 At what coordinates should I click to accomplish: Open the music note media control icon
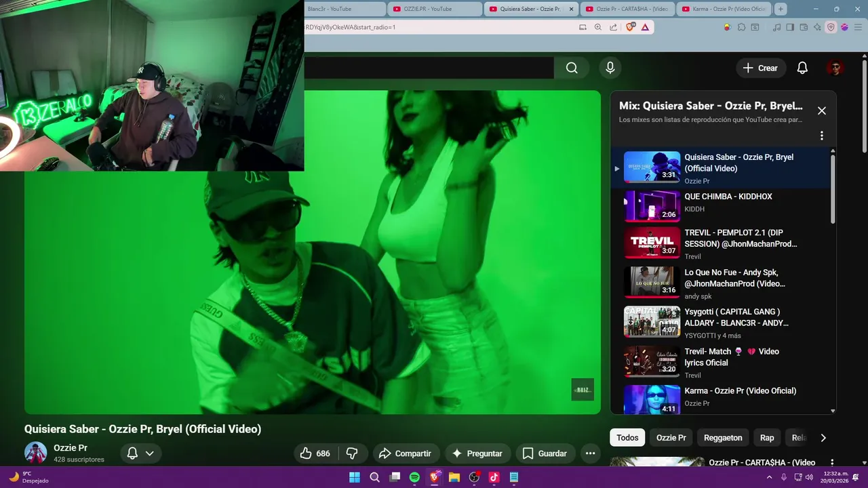click(x=777, y=27)
